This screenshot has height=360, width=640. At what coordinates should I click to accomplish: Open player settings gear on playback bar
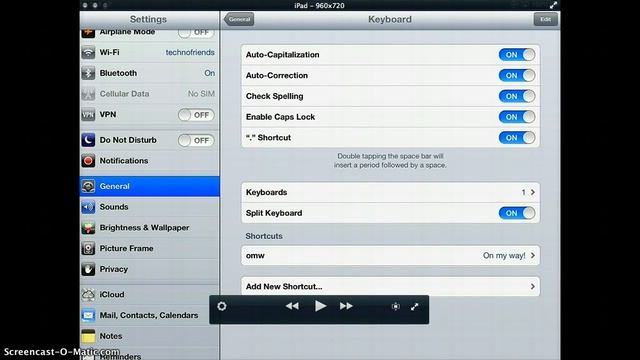pyautogui.click(x=222, y=306)
